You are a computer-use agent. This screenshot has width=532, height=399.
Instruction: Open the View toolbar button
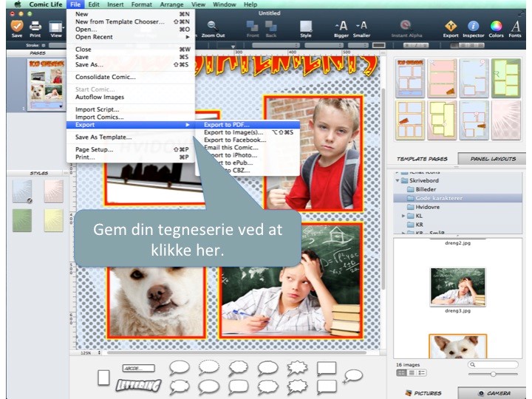pyautogui.click(x=55, y=27)
